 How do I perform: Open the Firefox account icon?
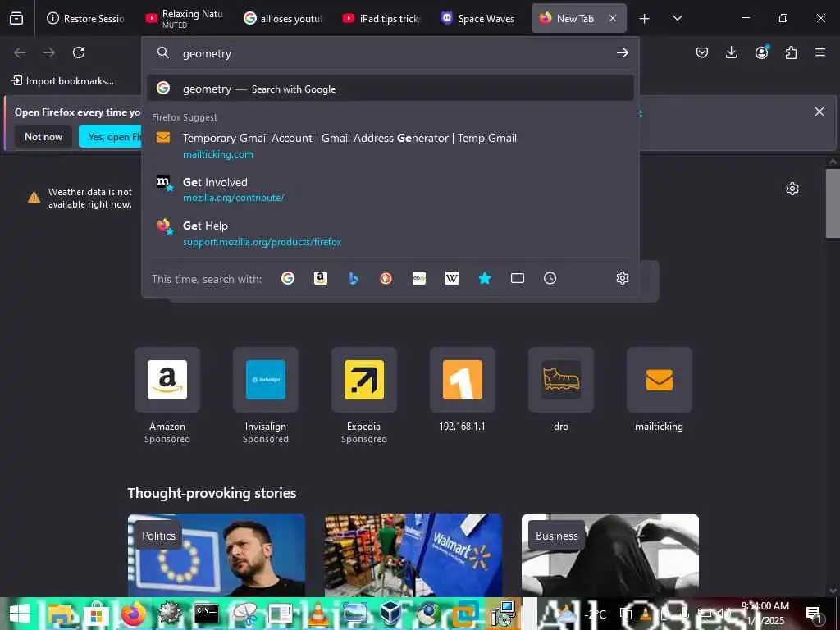761,52
